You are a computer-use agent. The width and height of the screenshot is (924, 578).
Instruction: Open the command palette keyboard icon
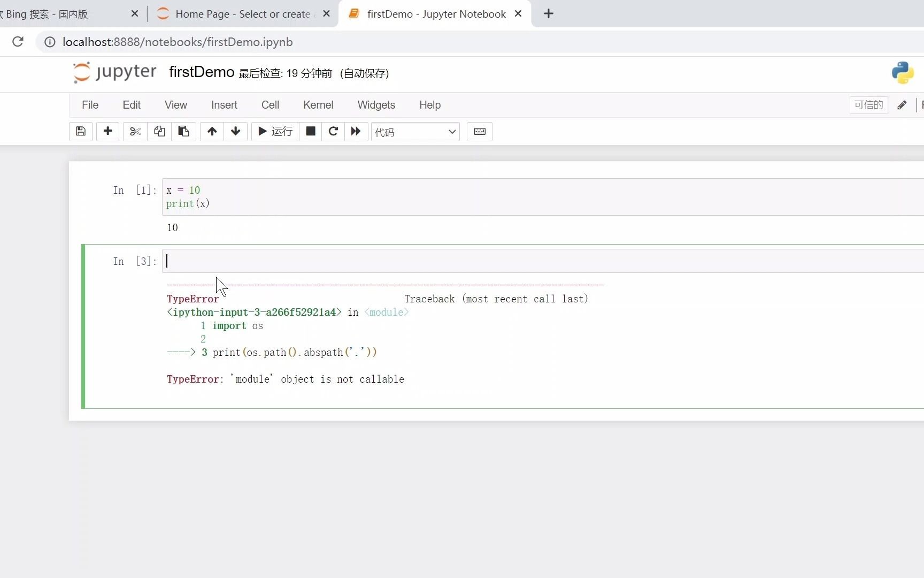tap(479, 132)
